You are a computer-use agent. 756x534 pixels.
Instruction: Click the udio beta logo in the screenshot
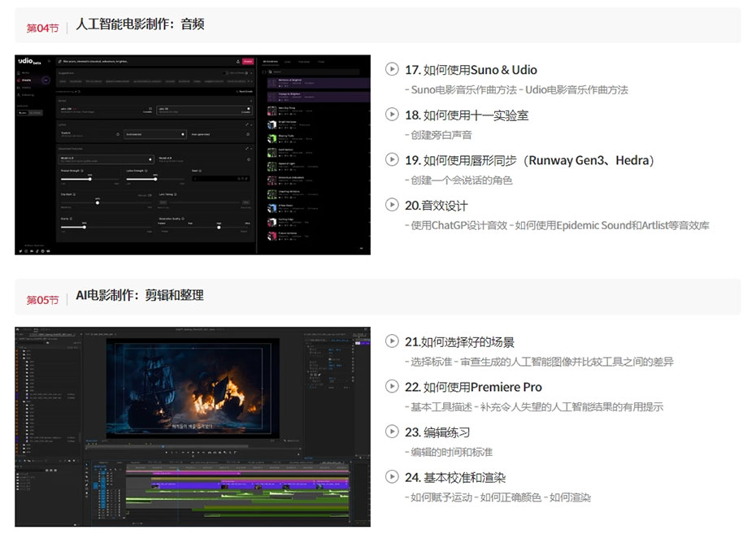click(29, 61)
